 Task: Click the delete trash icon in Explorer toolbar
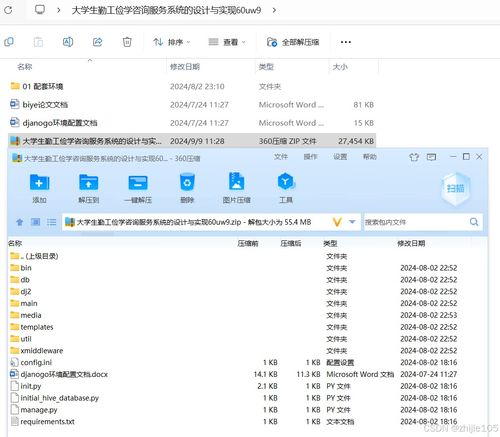click(x=127, y=42)
